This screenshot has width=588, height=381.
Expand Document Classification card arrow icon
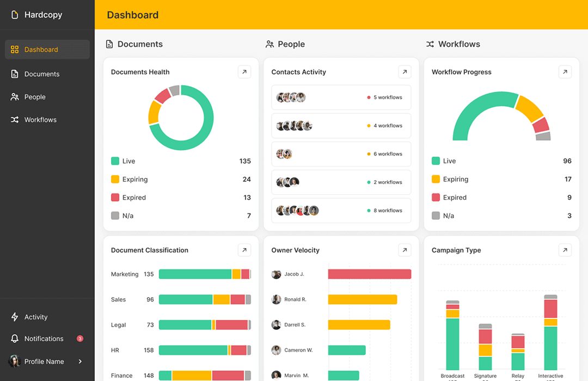[x=244, y=250]
